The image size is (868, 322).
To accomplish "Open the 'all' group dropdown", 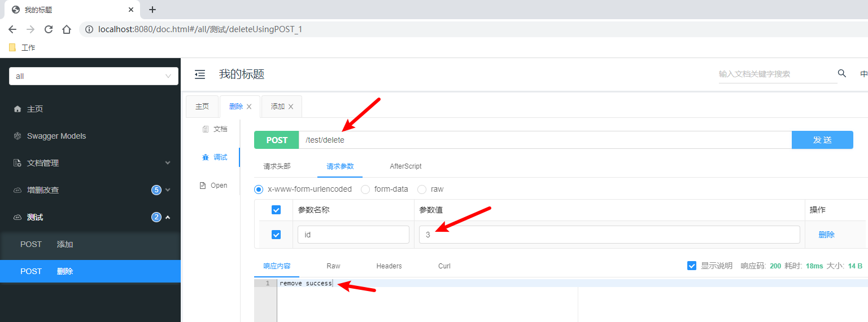I will 94,76.
